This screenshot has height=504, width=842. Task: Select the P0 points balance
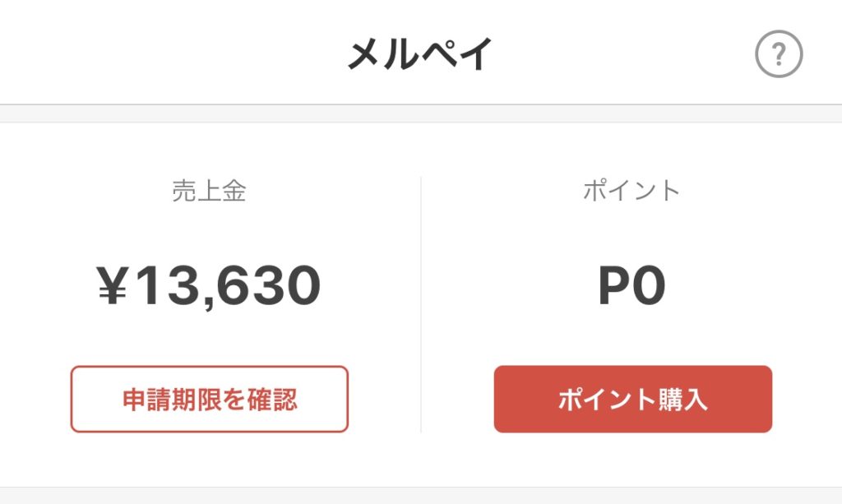coord(631,285)
